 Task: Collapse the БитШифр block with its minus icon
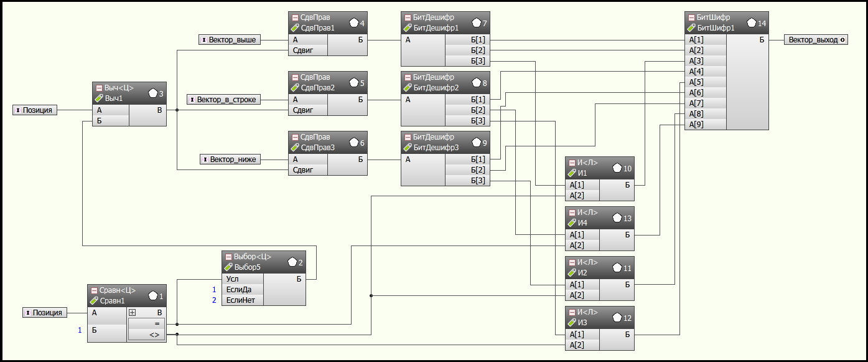click(691, 17)
